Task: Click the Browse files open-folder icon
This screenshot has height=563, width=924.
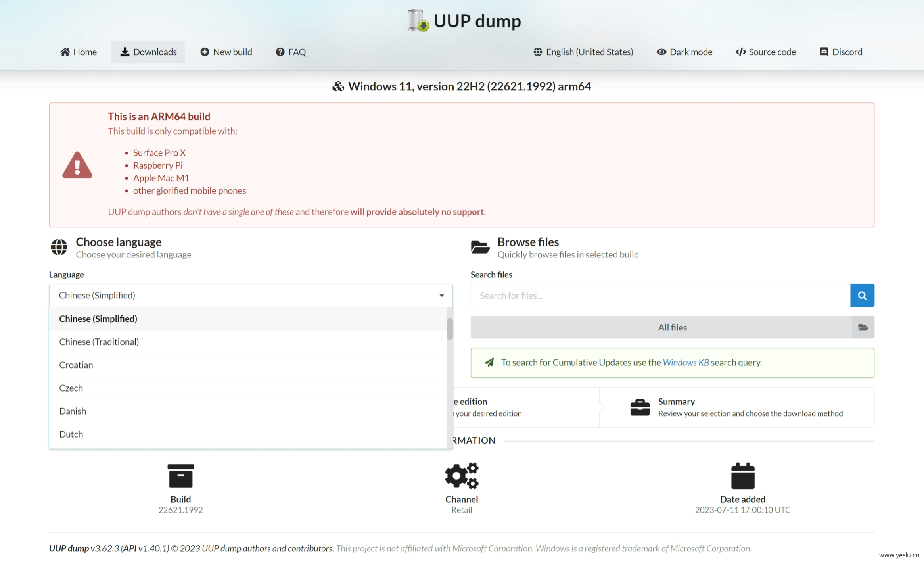Action: [480, 247]
